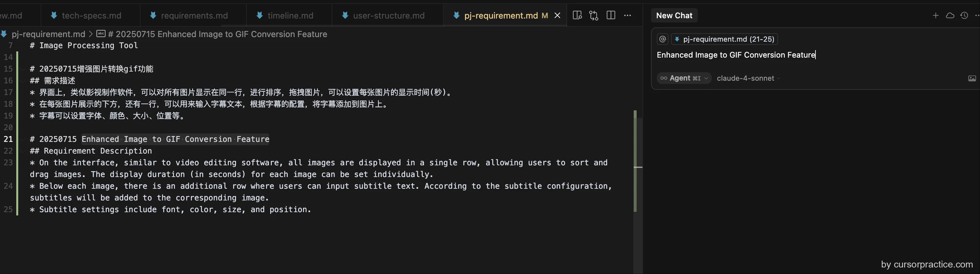Split the editor right
Viewport: 980px width, 274px height.
point(611,15)
